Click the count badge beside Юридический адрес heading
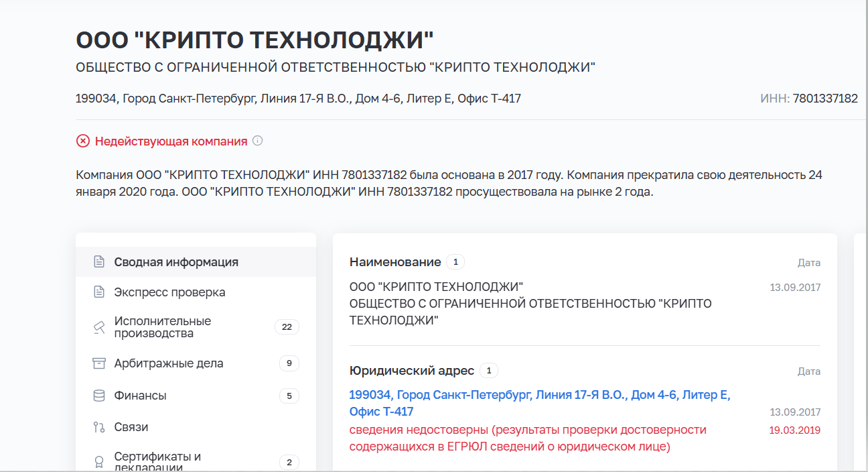868x472 pixels. pyautogui.click(x=489, y=370)
